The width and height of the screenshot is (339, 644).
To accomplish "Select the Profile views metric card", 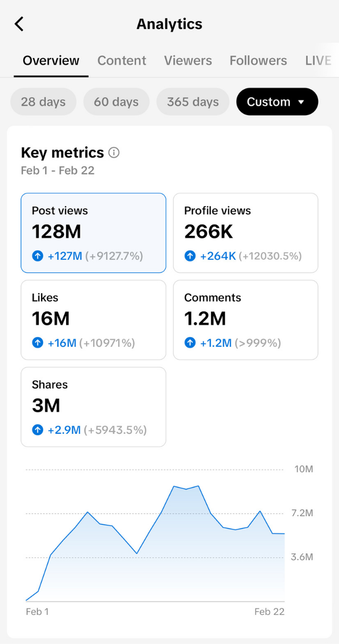I will pyautogui.click(x=245, y=233).
